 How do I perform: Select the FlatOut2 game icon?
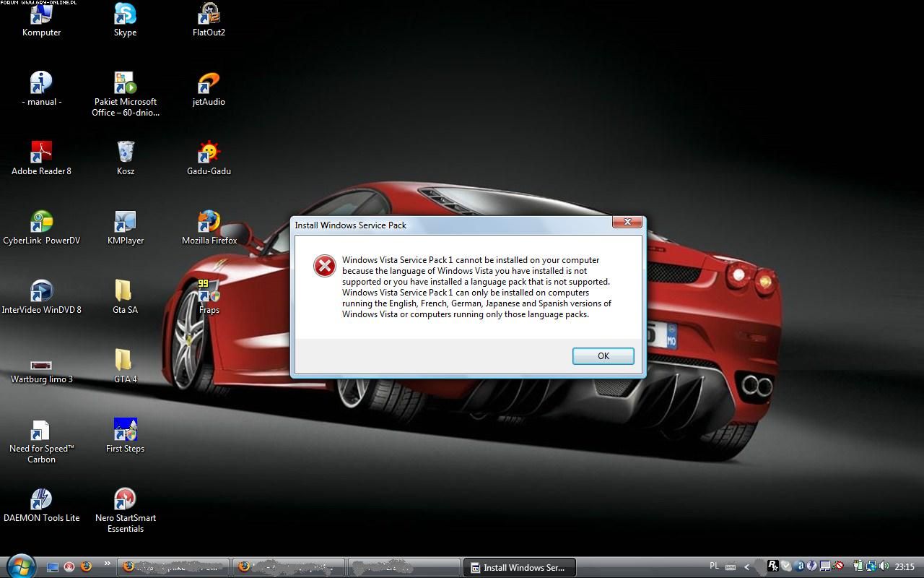click(209, 14)
